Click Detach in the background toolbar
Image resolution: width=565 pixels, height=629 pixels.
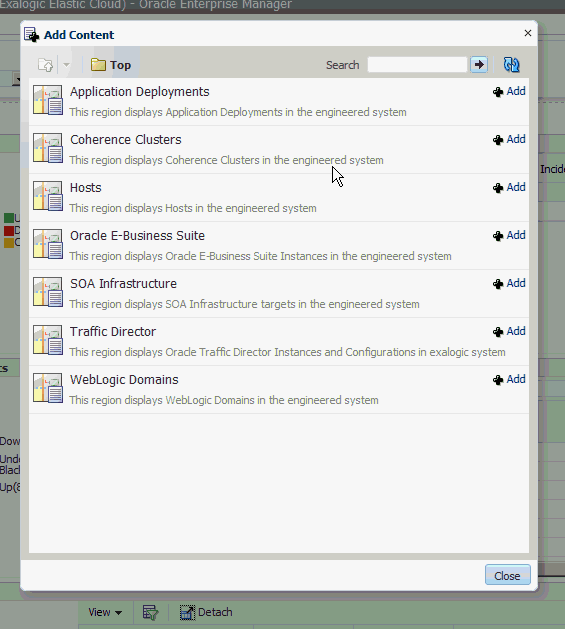206,612
